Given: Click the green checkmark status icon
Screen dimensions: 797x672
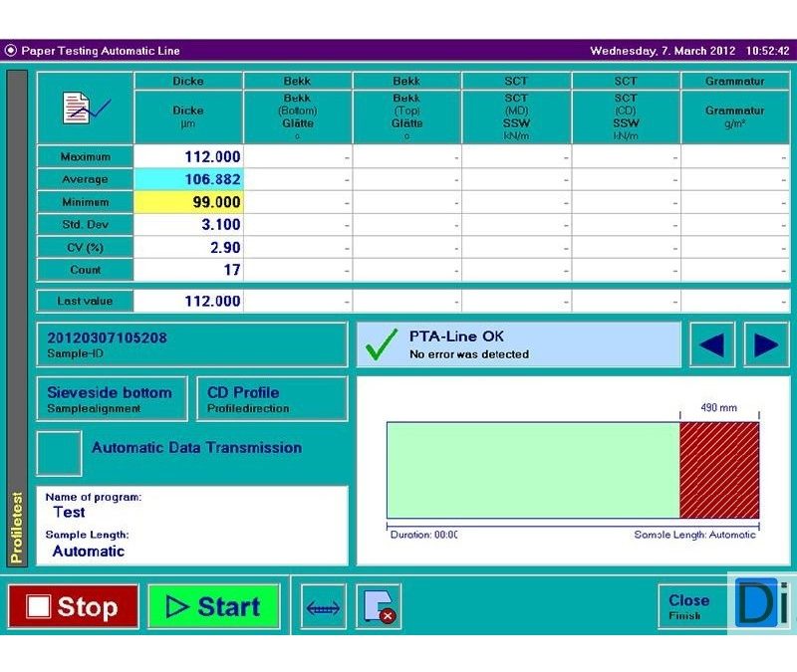Looking at the screenshot, I should pyautogui.click(x=381, y=345).
